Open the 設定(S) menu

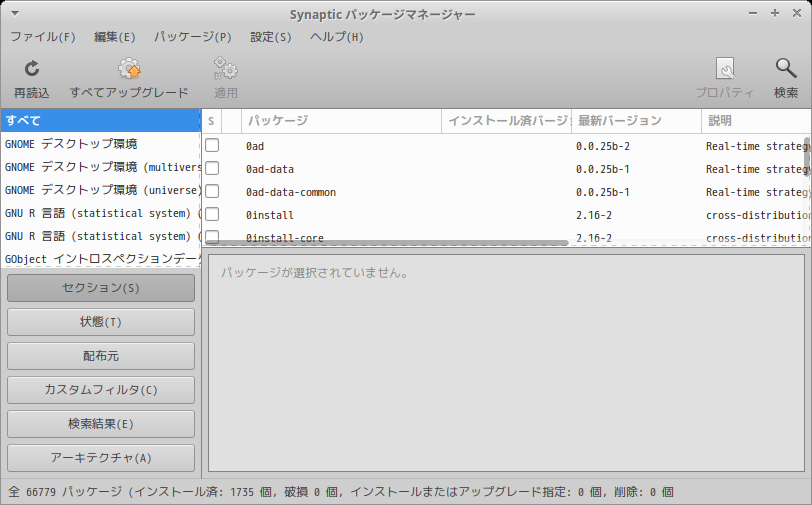pos(271,37)
